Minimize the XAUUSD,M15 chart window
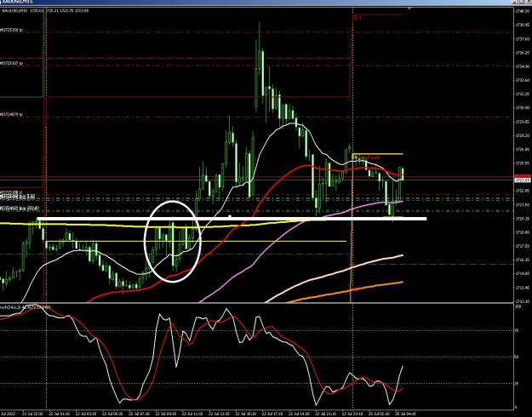This screenshot has width=532, height=417. coord(515,2)
